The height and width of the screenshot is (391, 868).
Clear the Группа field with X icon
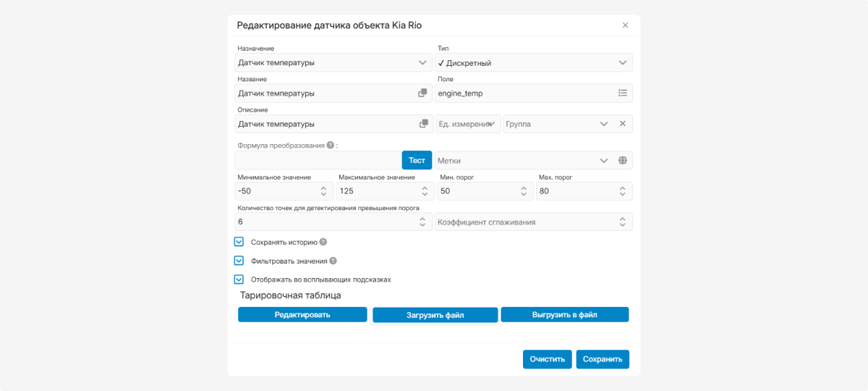click(x=622, y=124)
